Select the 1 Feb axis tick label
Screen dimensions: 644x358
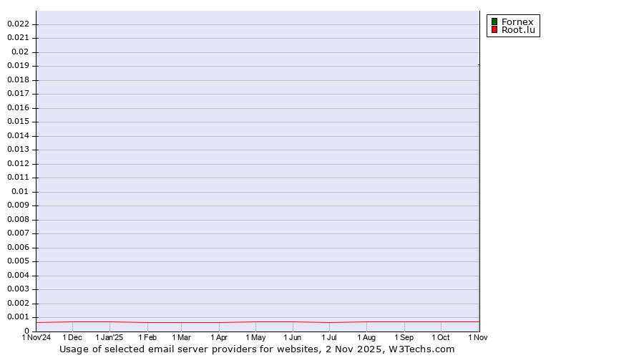click(x=147, y=337)
